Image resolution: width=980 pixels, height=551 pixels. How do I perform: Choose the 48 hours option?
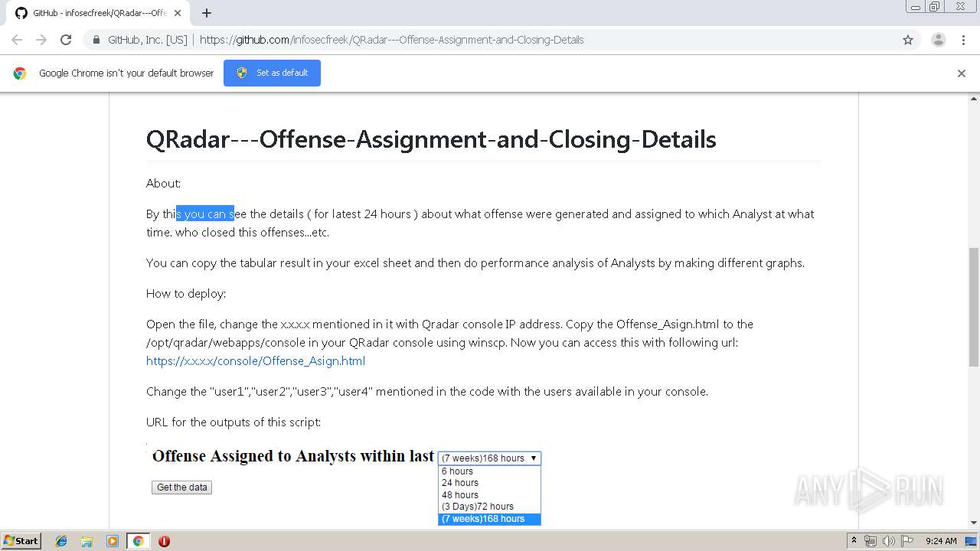(489, 495)
